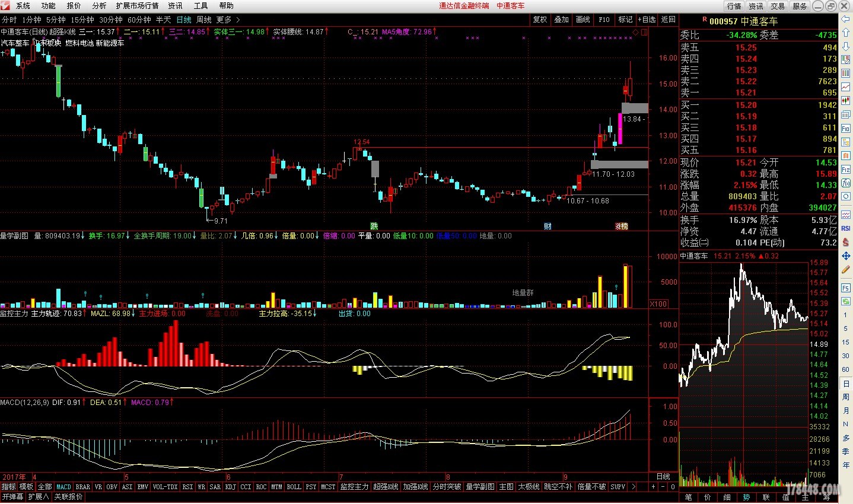
Task: Click the 关联报价 tab at bottom
Action: (x=69, y=497)
